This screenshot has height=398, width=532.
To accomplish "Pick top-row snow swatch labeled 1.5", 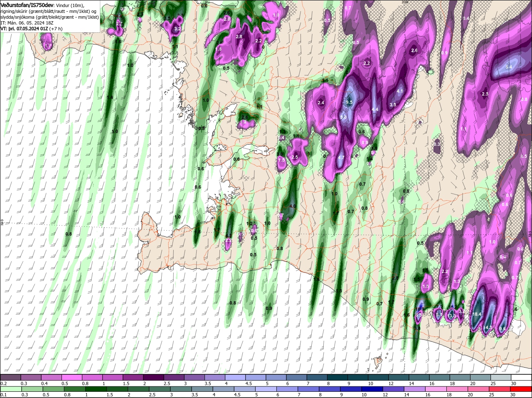I will pyautogui.click(x=134, y=377).
